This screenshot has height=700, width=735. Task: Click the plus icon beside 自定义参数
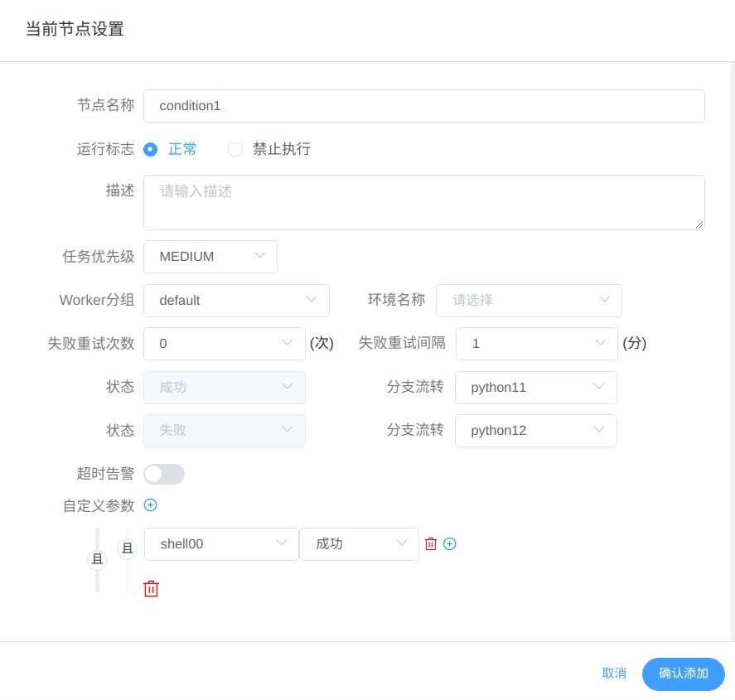(151, 504)
